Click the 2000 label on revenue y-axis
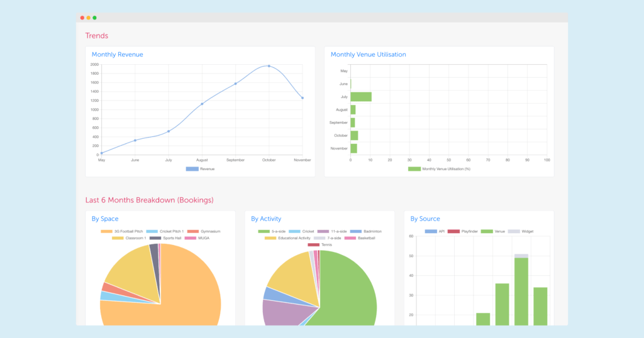 94,65
